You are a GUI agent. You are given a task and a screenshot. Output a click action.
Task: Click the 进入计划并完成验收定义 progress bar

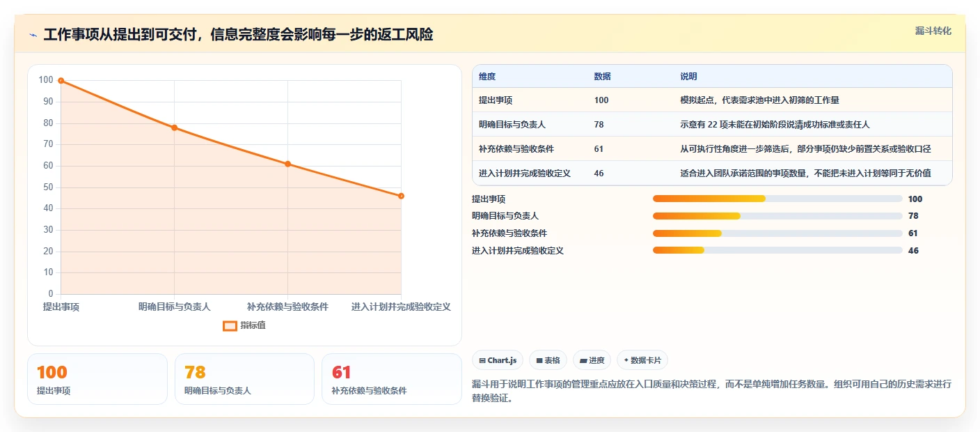(777, 250)
